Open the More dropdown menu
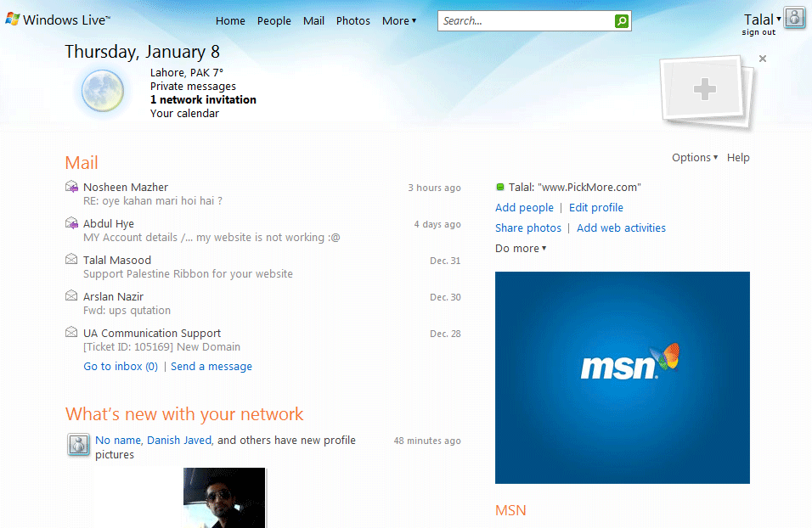The width and height of the screenshot is (812, 528). [398, 20]
